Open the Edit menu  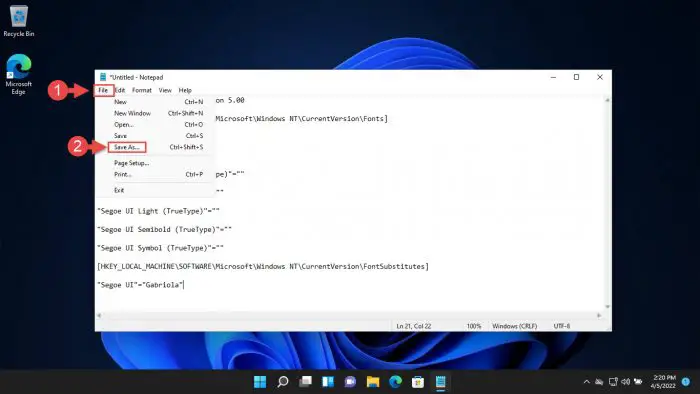click(x=120, y=90)
